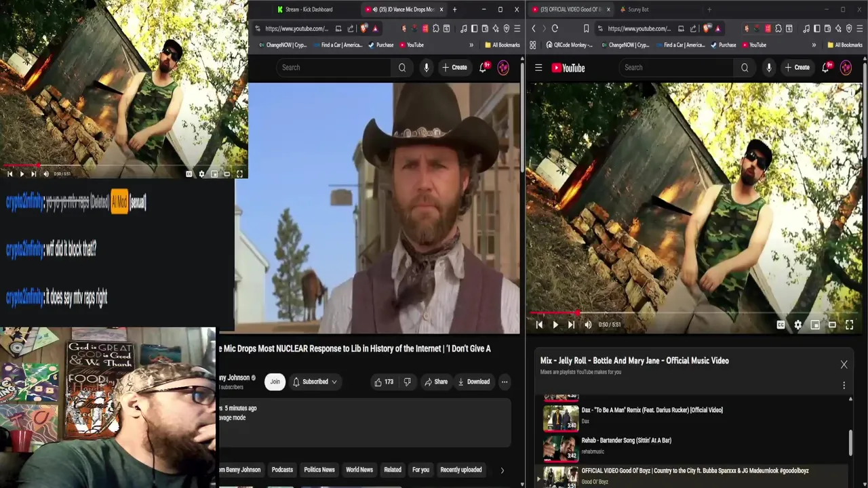Open the Subscribed notification dropdown
The width and height of the screenshot is (868, 488).
pyautogui.click(x=315, y=382)
